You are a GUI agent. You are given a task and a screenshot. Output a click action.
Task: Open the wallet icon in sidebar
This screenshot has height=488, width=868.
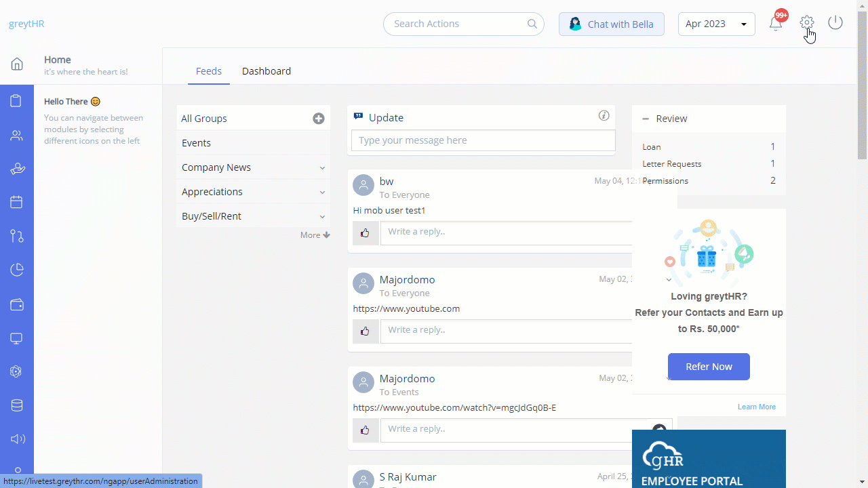pyautogui.click(x=17, y=305)
